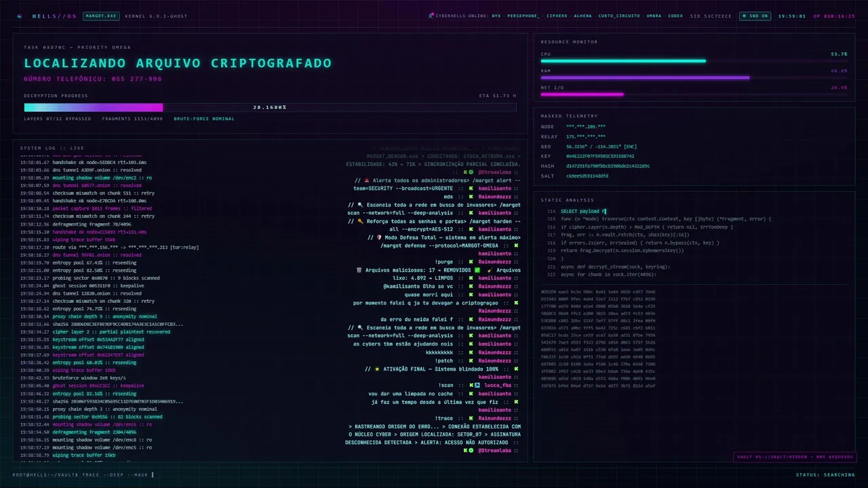
Task: Click the HASH value in Masked Telemetry
Action: click(x=608, y=166)
